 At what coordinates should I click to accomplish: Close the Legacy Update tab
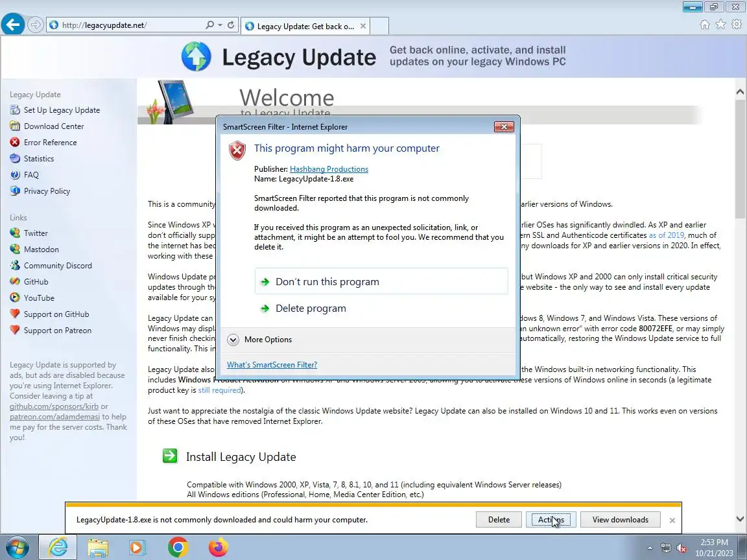[363, 26]
